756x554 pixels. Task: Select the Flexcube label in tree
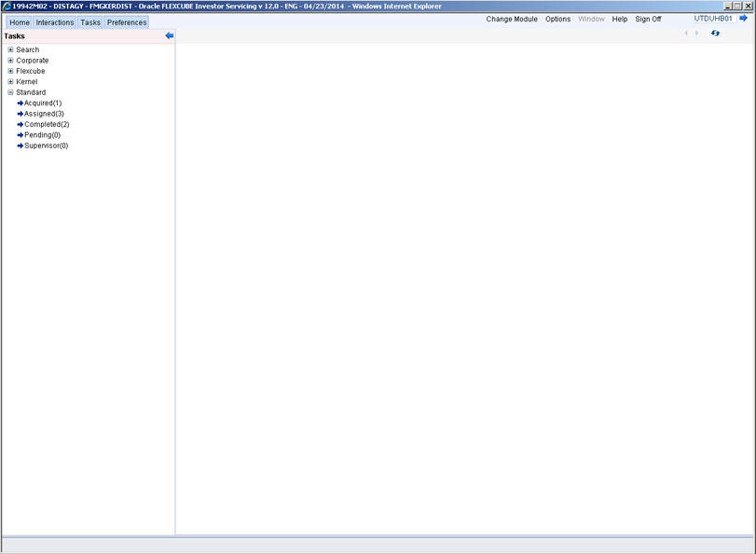pyautogui.click(x=31, y=71)
